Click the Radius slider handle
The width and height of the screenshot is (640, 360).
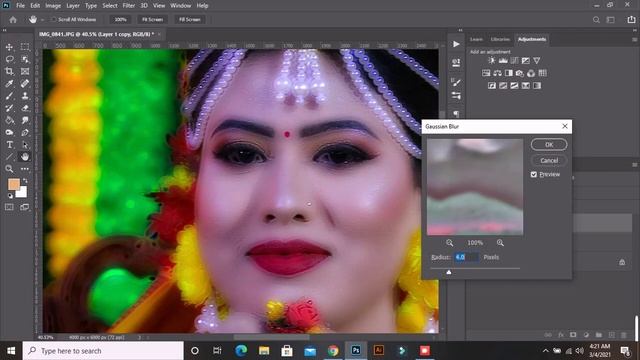tap(449, 272)
